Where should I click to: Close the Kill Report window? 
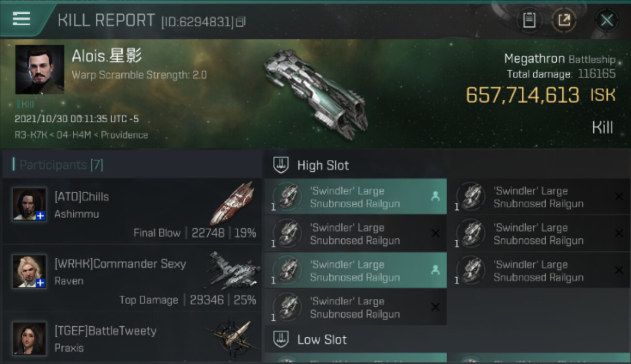click(x=607, y=20)
